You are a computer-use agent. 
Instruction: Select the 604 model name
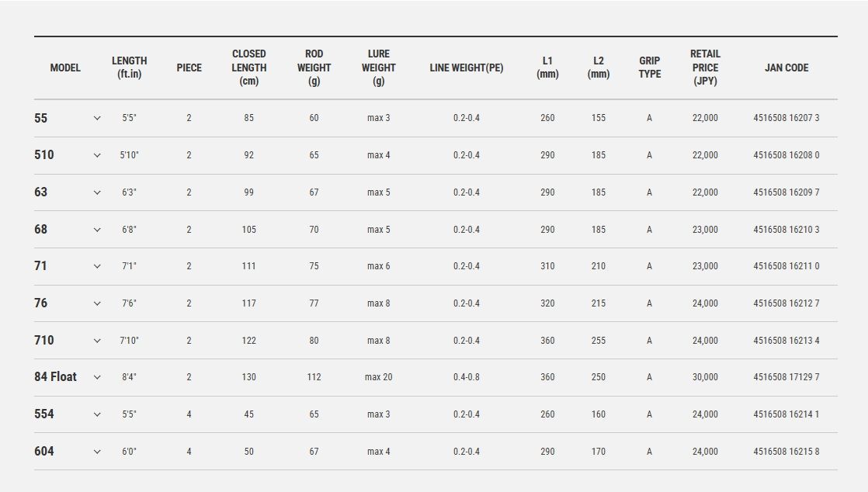click(x=44, y=451)
